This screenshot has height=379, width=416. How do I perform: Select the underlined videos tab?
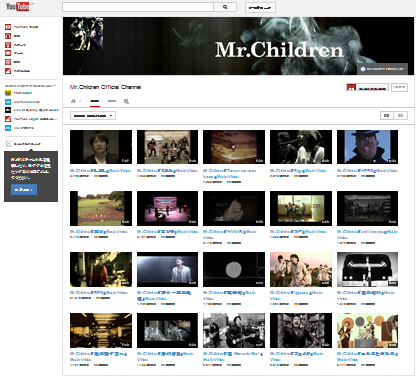[95, 101]
